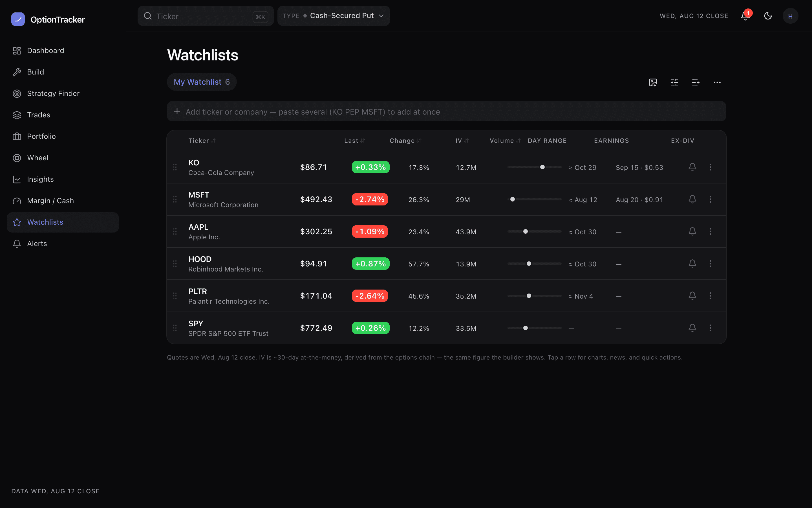Open the Wheel page in sidebar
Viewport: 812px width, 508px height.
pos(63,158)
